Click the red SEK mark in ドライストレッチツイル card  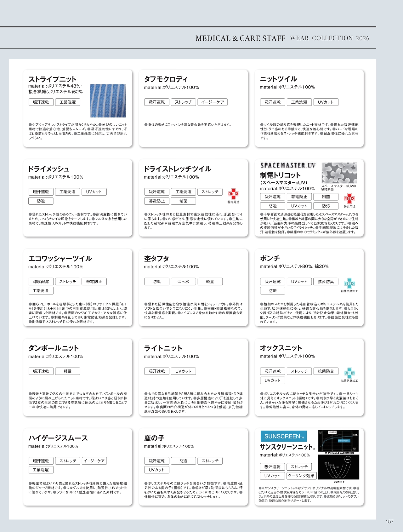pos(233,194)
